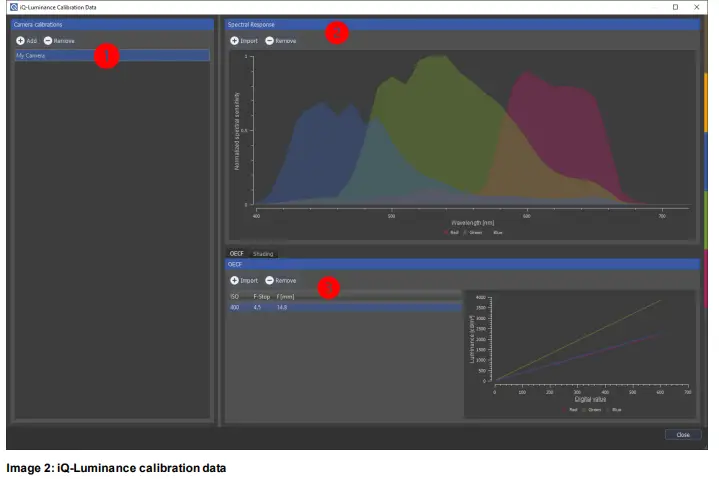Click the Add camera calibration plus icon
The width and height of the screenshot is (719, 479).
(x=20, y=40)
